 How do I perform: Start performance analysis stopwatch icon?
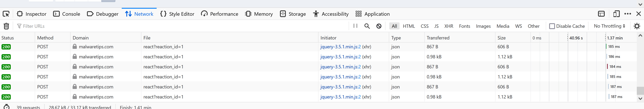click(x=7, y=107)
